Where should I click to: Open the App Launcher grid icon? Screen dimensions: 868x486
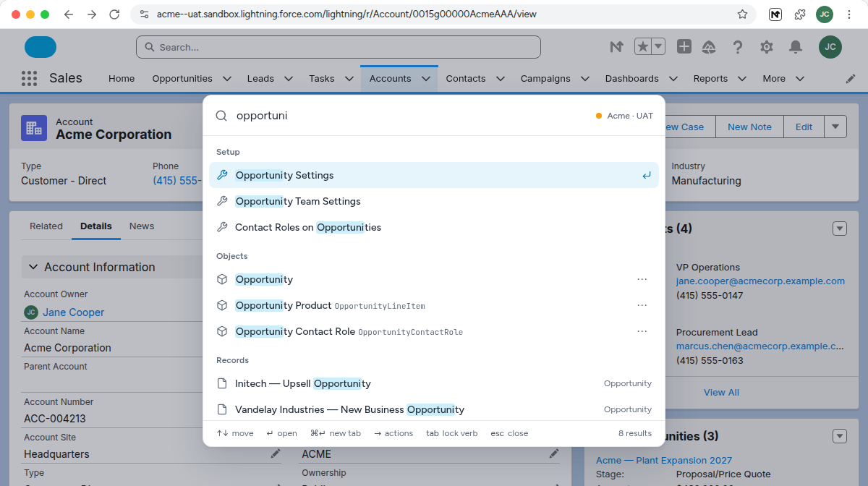coord(29,78)
